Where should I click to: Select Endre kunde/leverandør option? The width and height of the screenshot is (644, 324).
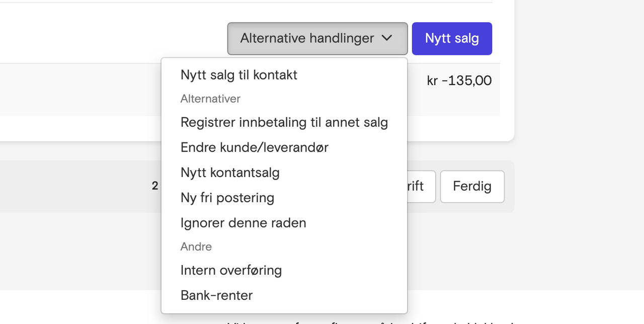(x=254, y=147)
